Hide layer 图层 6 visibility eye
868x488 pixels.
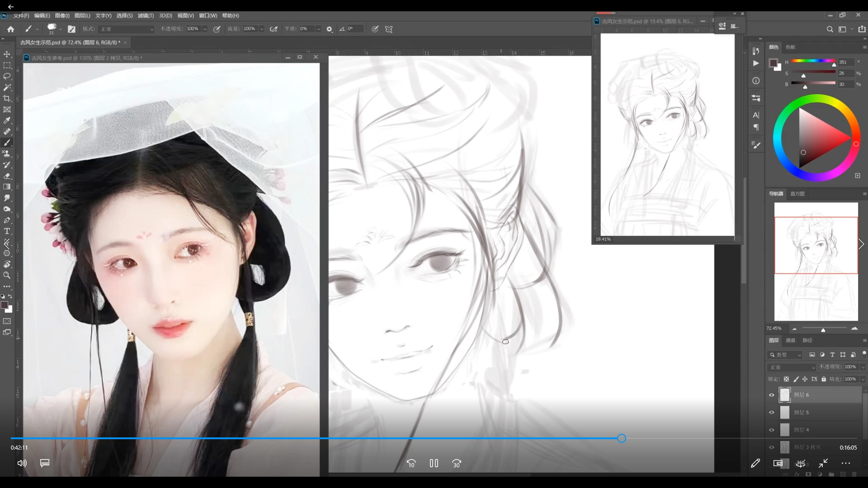pyautogui.click(x=772, y=395)
